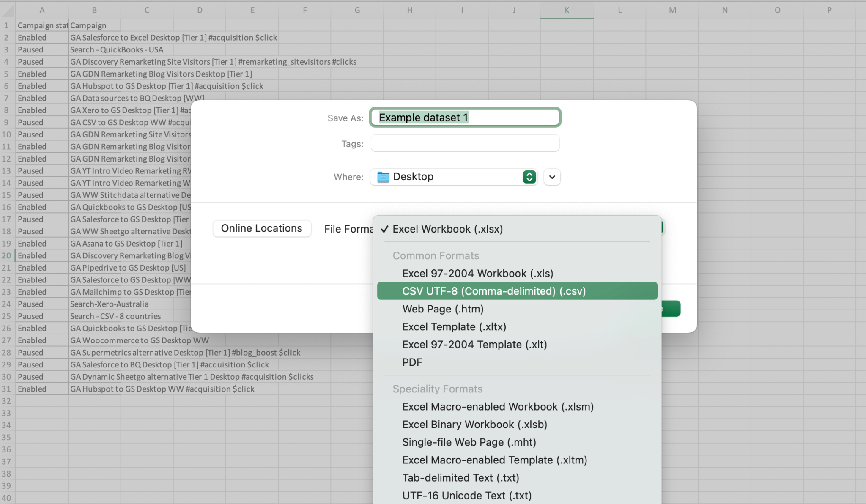Viewport: 866px width, 504px height.
Task: Click the Desktop folder icon in Where field
Action: point(383,177)
